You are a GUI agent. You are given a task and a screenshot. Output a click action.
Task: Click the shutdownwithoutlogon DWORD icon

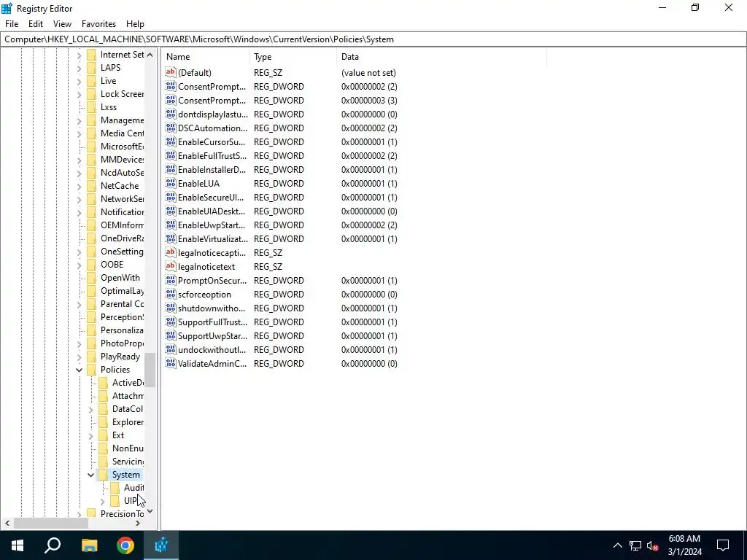(171, 308)
